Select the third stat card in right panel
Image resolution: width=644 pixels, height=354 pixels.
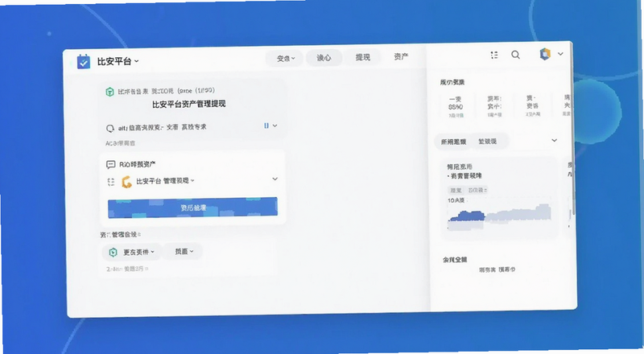(x=533, y=105)
